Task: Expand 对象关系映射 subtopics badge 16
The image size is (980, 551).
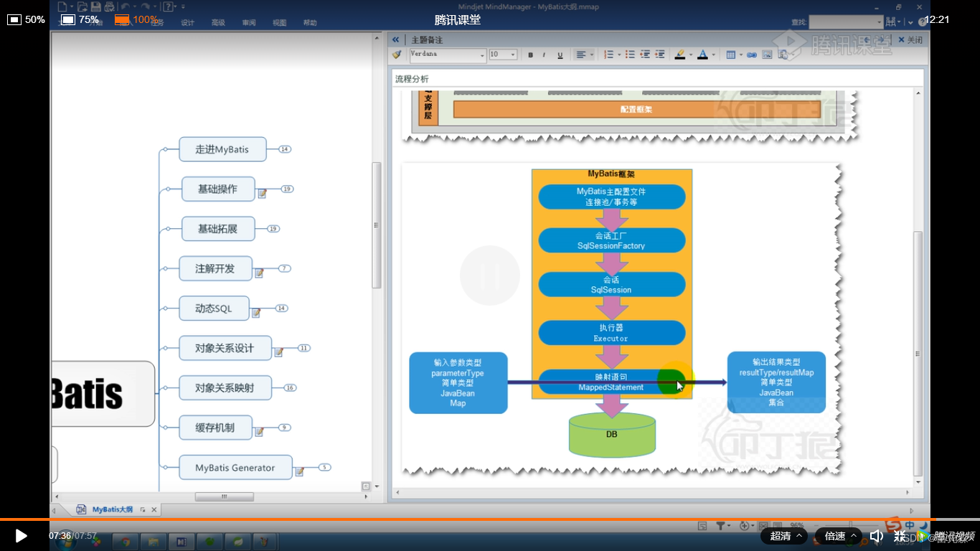Action: tap(291, 388)
